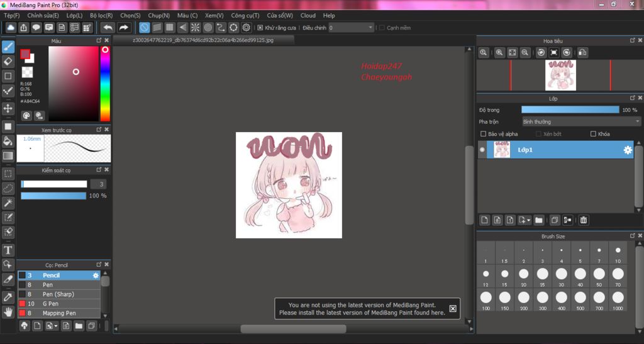Enable the crisscross grid snap
This screenshot has width=644, height=344.
(x=170, y=28)
